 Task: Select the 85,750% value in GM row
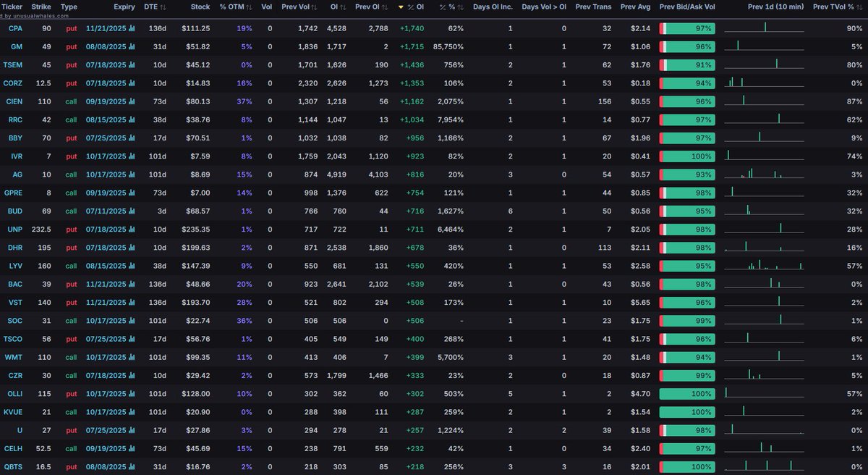(x=448, y=46)
